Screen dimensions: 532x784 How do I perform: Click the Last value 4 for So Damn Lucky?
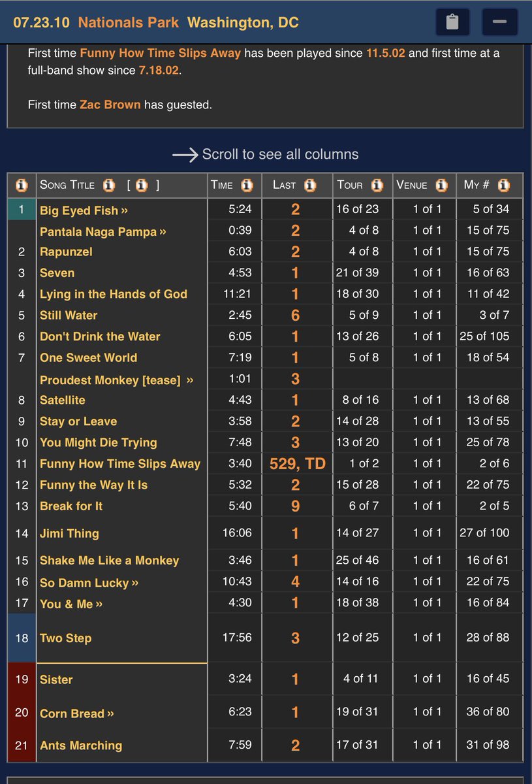point(295,581)
